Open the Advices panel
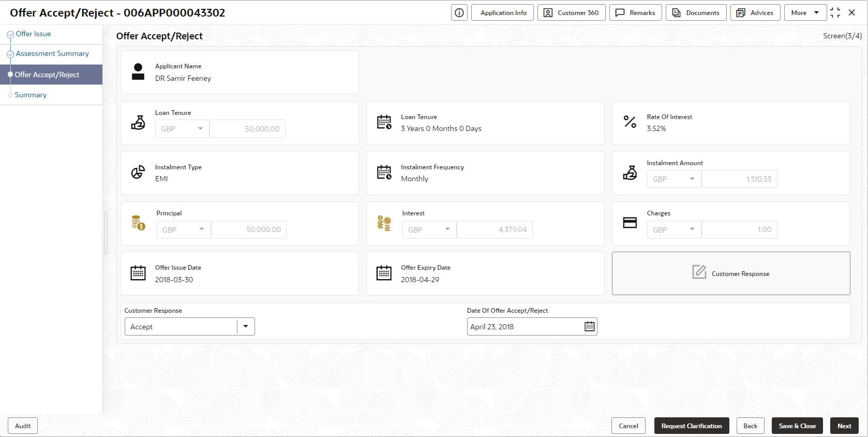Image resolution: width=868 pixels, height=437 pixels. point(755,13)
